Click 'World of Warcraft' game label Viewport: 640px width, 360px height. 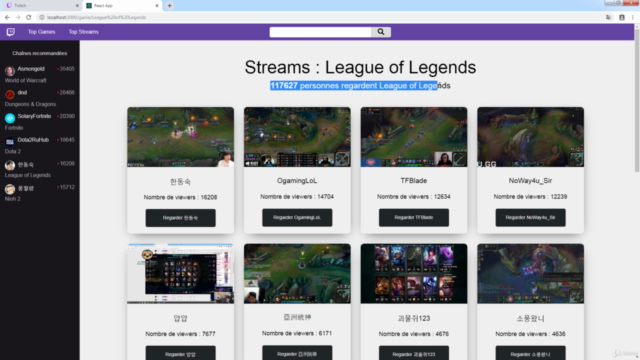25,81
